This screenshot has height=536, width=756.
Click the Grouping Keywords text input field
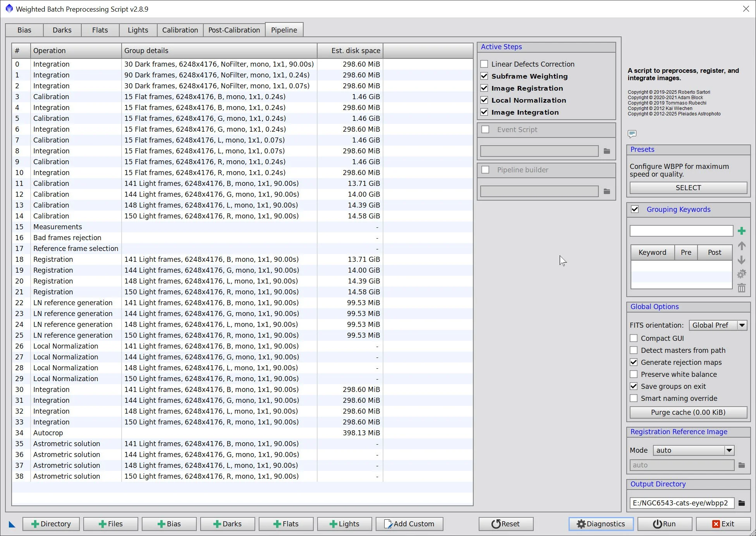point(681,231)
